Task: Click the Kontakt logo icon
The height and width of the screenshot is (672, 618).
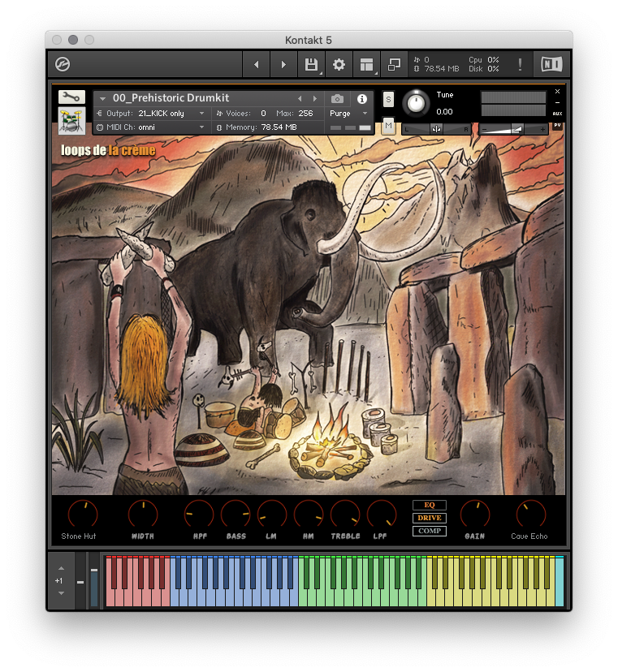Action: [x=63, y=65]
